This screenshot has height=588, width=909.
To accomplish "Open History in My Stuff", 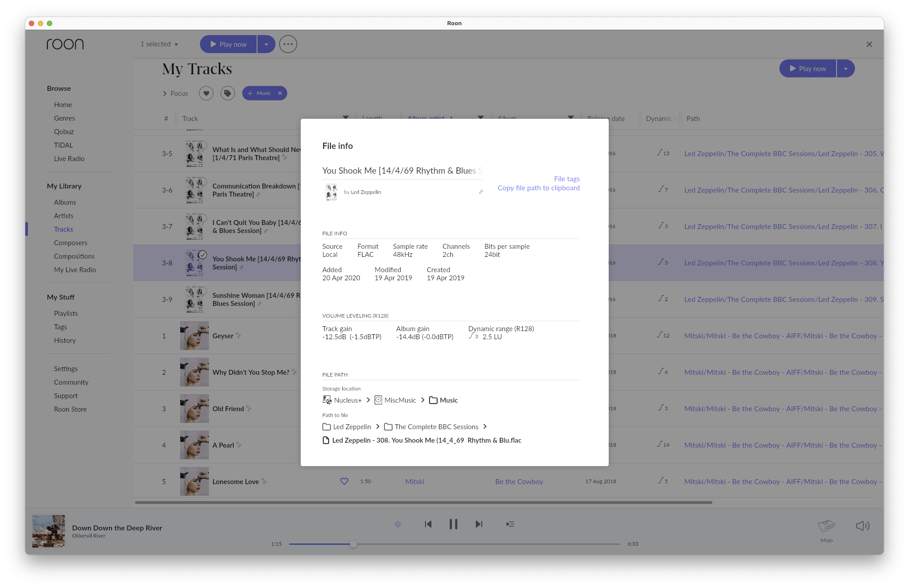I will 65,340.
